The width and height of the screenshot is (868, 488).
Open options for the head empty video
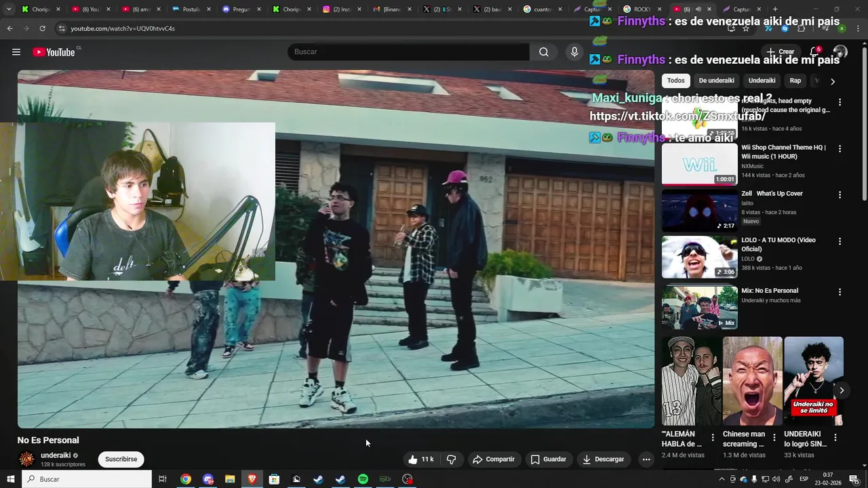pos(840,102)
